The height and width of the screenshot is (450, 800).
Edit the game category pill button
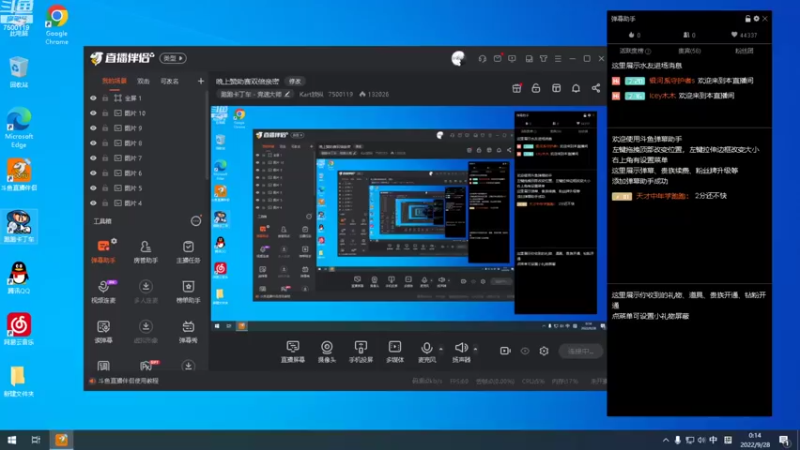[x=255, y=94]
